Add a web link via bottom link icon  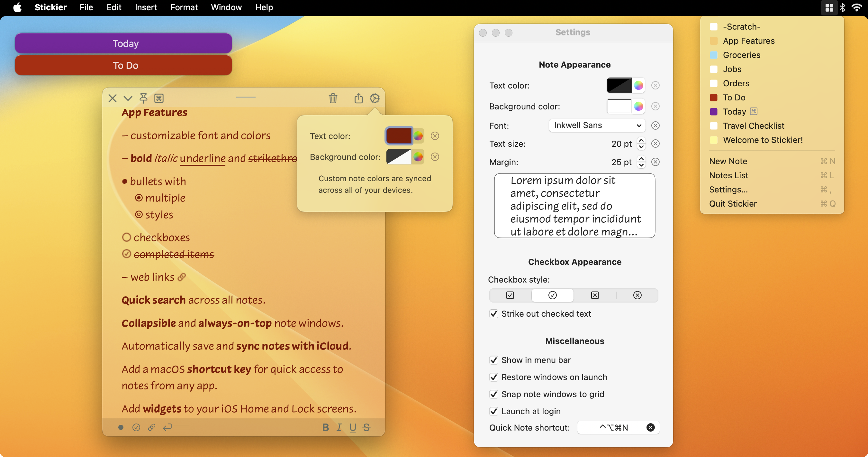[152, 427]
